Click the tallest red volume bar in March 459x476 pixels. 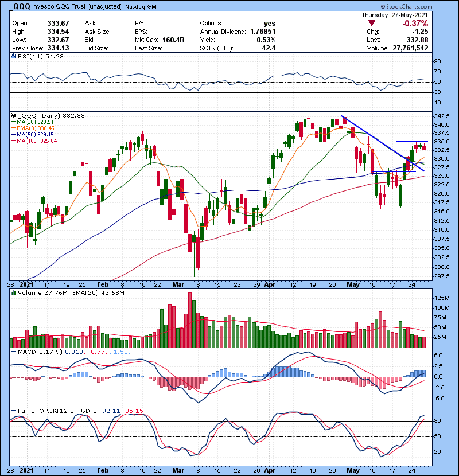pos(190,320)
